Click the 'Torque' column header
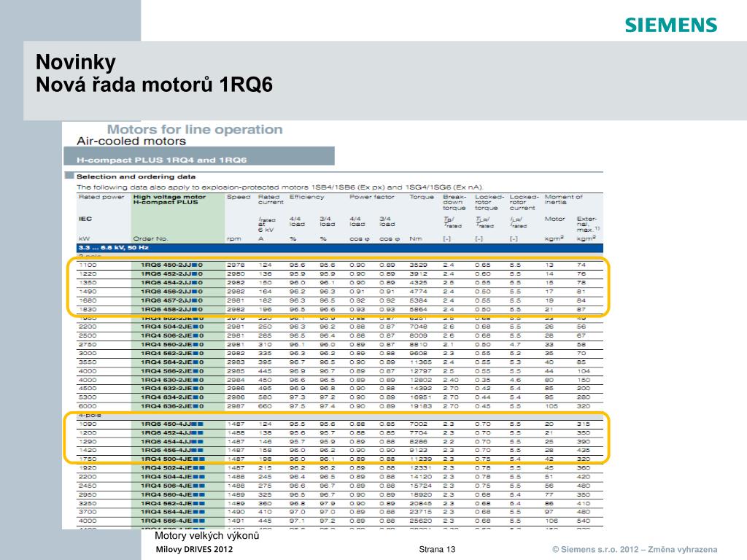This screenshot has width=747, height=560. [x=422, y=197]
